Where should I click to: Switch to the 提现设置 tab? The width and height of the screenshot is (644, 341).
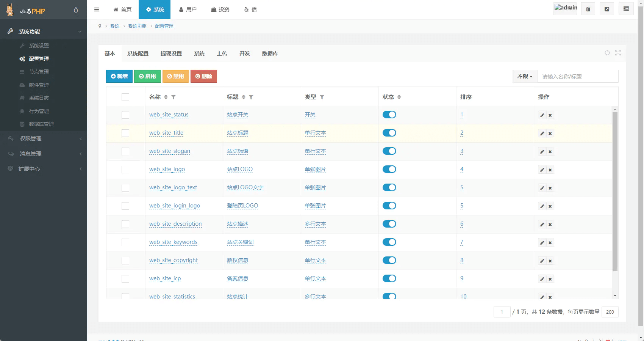pos(171,53)
